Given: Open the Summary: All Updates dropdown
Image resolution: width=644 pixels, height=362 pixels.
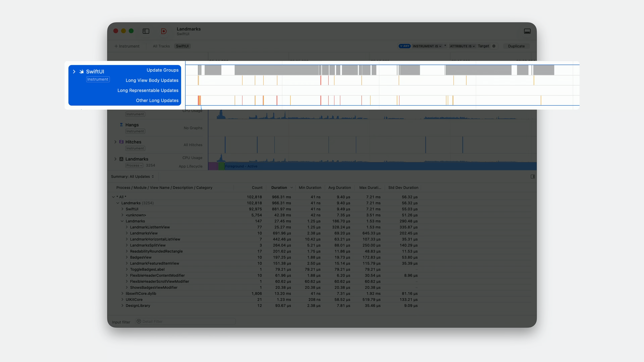Looking at the screenshot, I should pyautogui.click(x=132, y=177).
